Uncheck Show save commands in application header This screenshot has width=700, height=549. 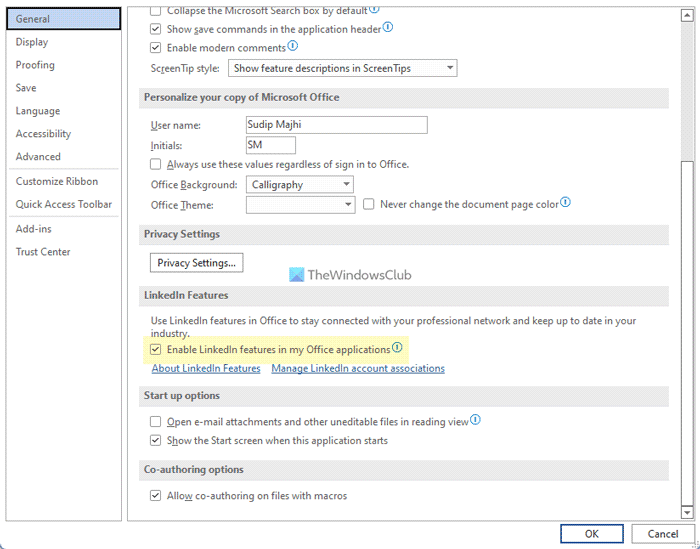[155, 29]
